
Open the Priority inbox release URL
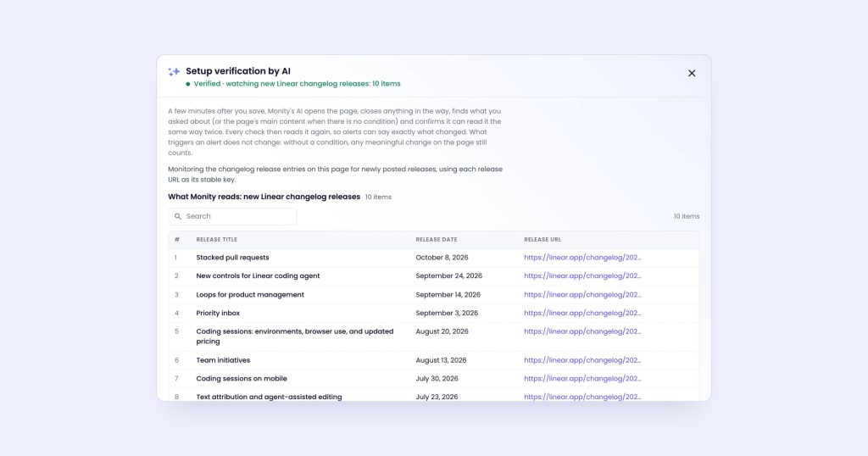click(x=582, y=313)
